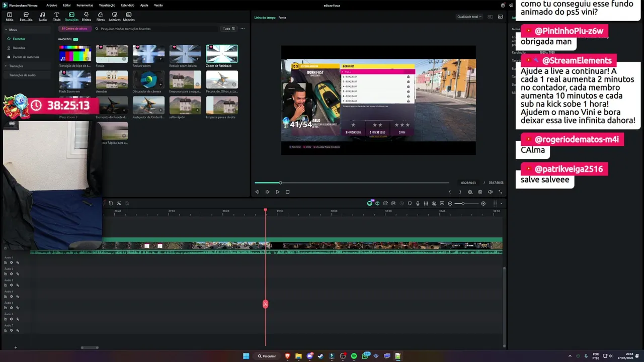The height and width of the screenshot is (362, 644).
Task: Click the more options ellipsis in transitions panel
Action: pos(243,29)
